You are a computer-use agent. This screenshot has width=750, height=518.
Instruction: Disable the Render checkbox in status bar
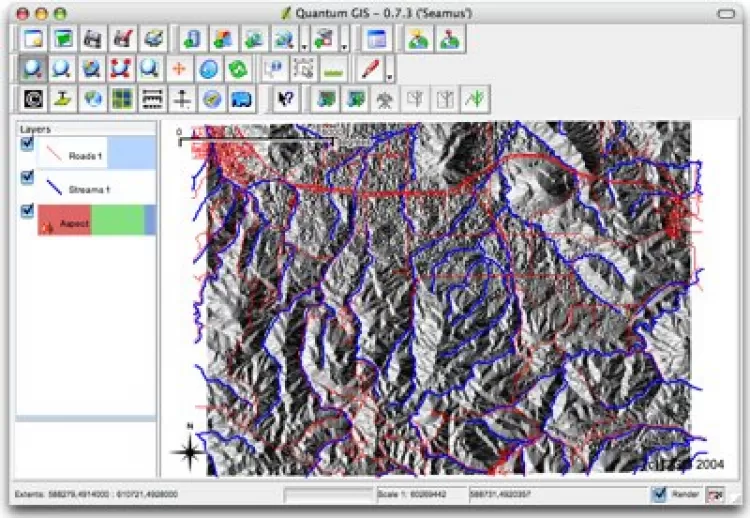click(x=658, y=494)
